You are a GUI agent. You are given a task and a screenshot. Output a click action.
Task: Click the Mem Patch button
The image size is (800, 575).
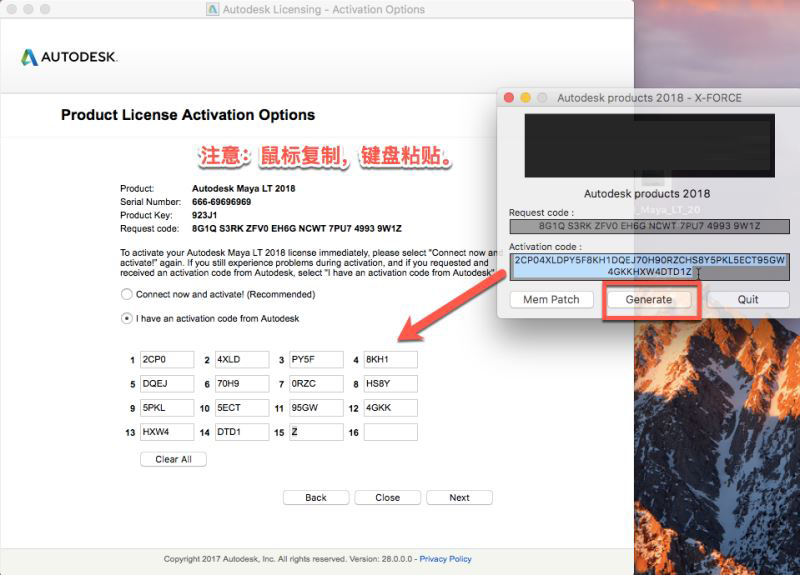click(552, 299)
